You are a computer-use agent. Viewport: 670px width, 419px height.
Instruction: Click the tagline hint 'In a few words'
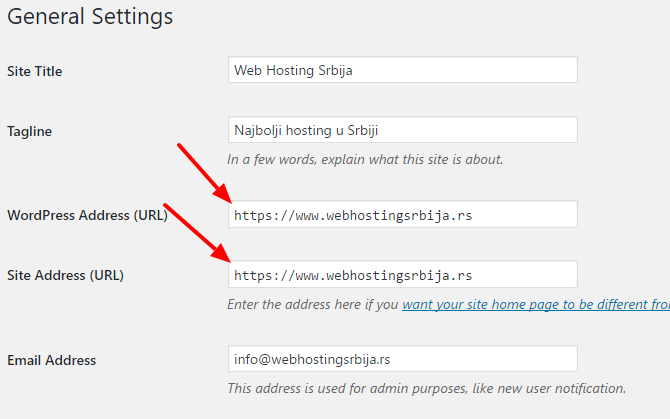click(365, 159)
